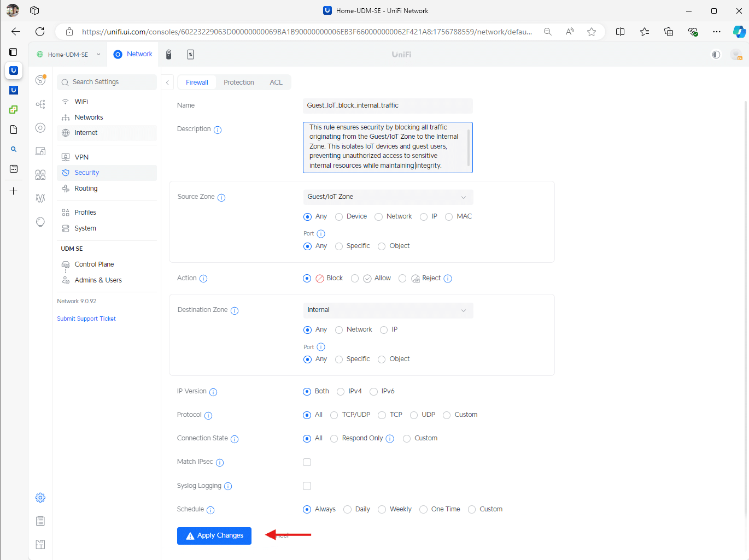The height and width of the screenshot is (560, 749).
Task: Switch to the ACL tab
Action: [x=276, y=82]
